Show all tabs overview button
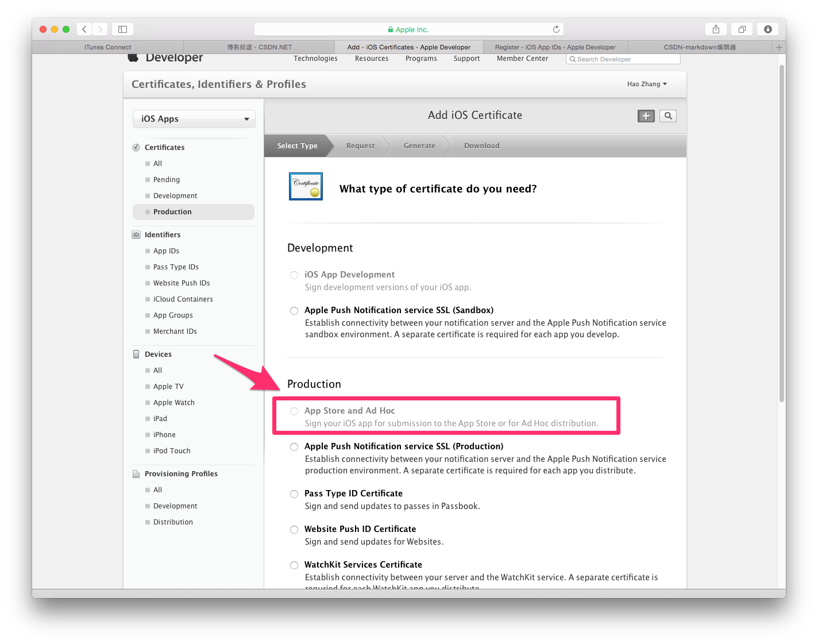818x644 pixels. point(742,29)
